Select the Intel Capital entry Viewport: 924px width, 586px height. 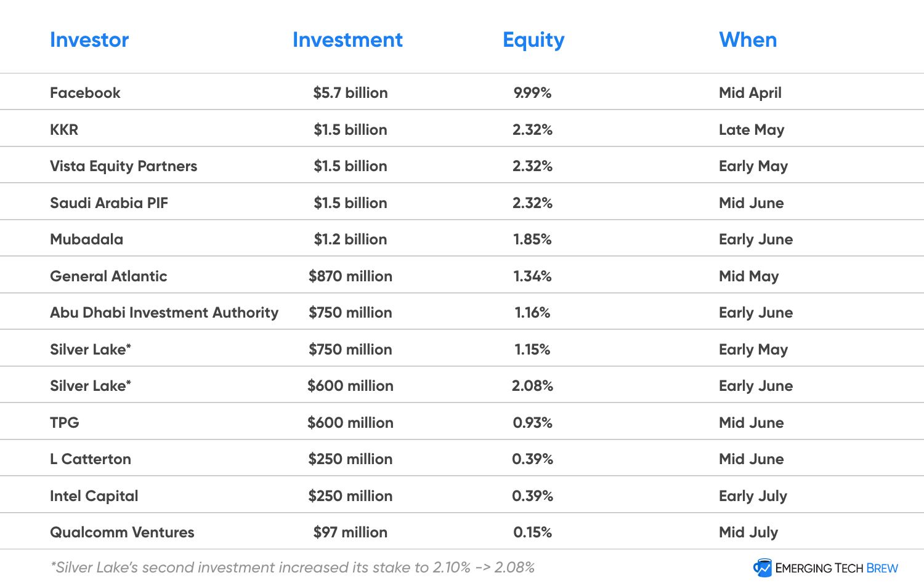94,496
